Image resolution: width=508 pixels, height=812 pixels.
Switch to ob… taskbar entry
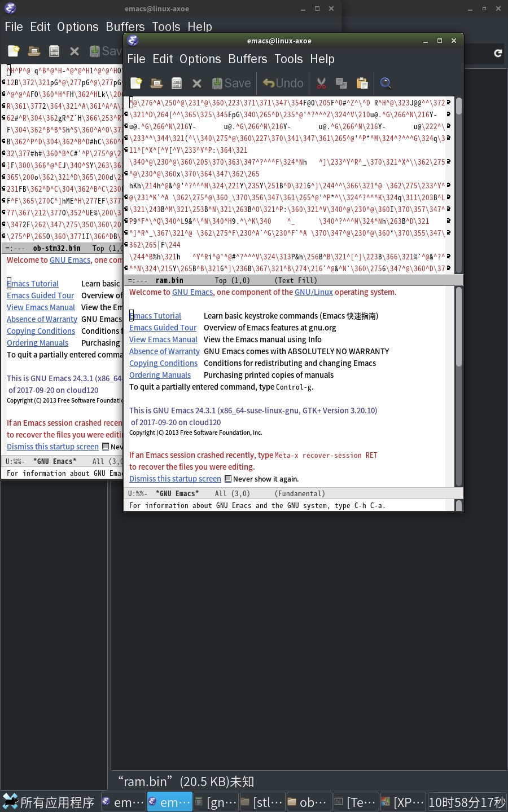tap(308, 802)
